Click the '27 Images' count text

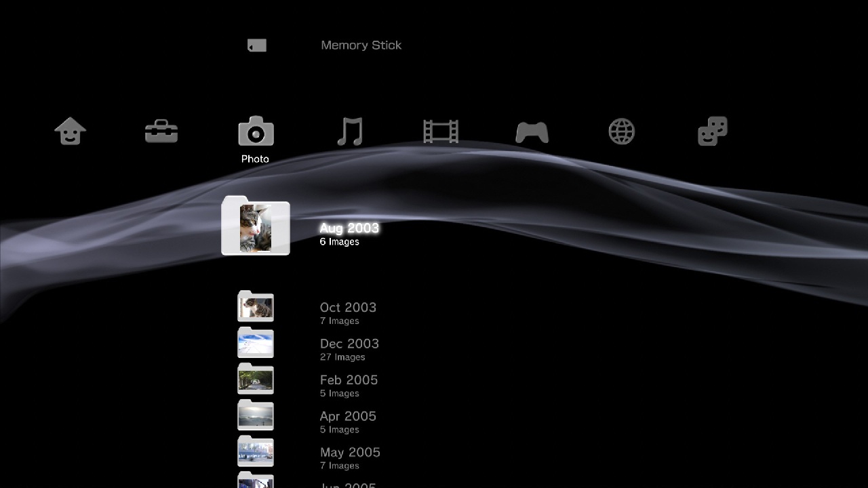[342, 357]
